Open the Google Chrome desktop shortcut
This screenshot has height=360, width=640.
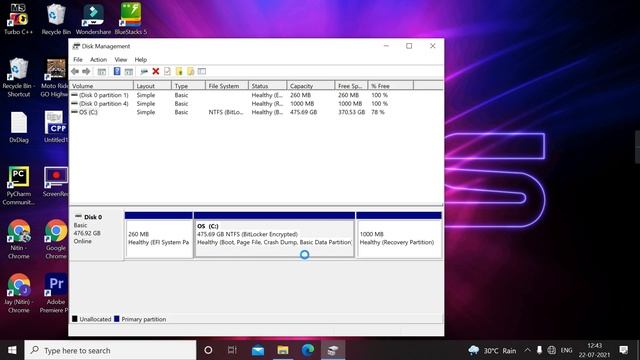point(56,239)
